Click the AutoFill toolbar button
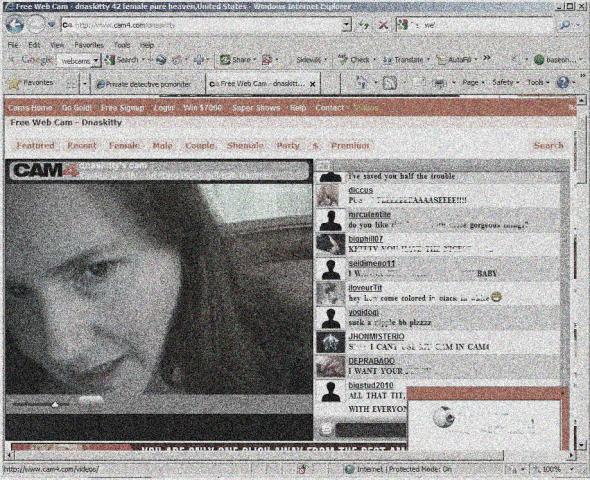This screenshot has height=480, width=590. [457, 60]
